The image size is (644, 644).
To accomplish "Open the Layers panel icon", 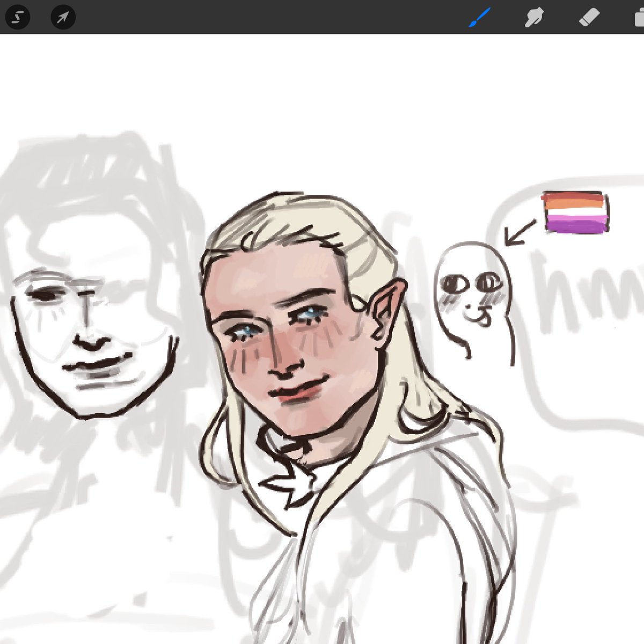I will [x=639, y=18].
